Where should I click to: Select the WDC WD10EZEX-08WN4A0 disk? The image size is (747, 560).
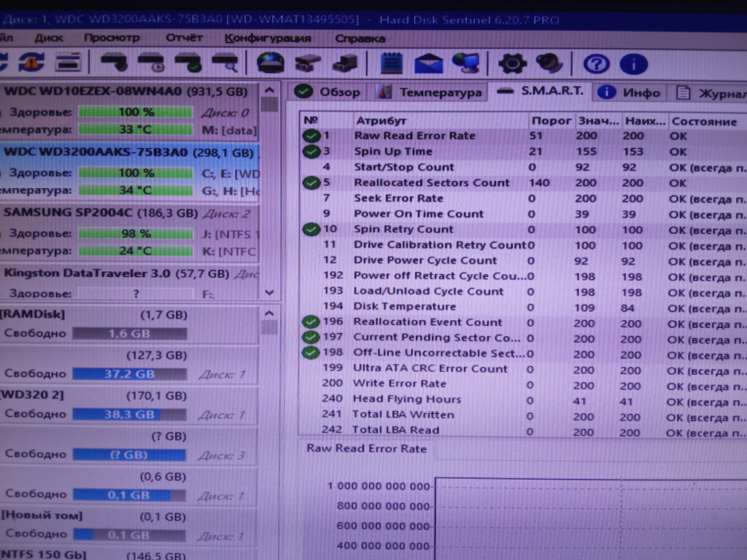(130, 111)
